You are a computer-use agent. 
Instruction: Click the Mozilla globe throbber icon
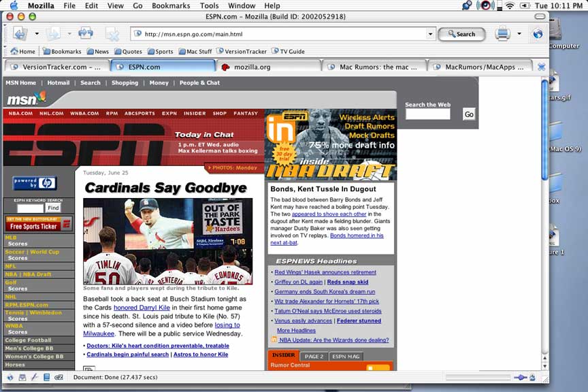tap(538, 34)
